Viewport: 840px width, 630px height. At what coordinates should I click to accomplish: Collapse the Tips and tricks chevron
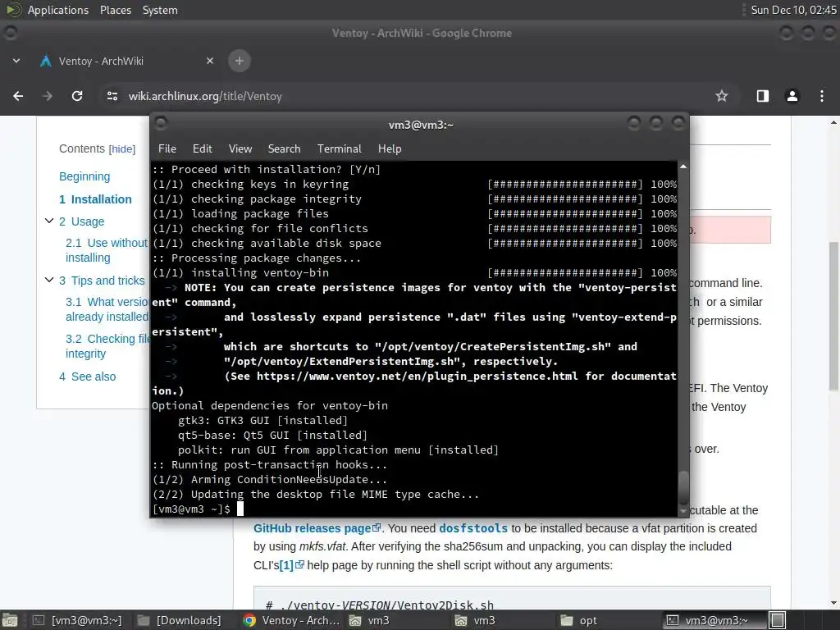(x=48, y=280)
